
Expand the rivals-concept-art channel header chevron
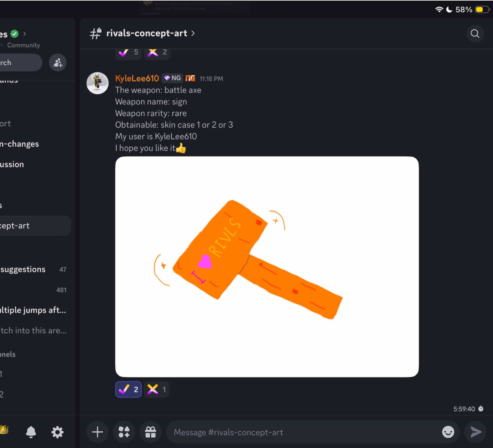[193, 33]
